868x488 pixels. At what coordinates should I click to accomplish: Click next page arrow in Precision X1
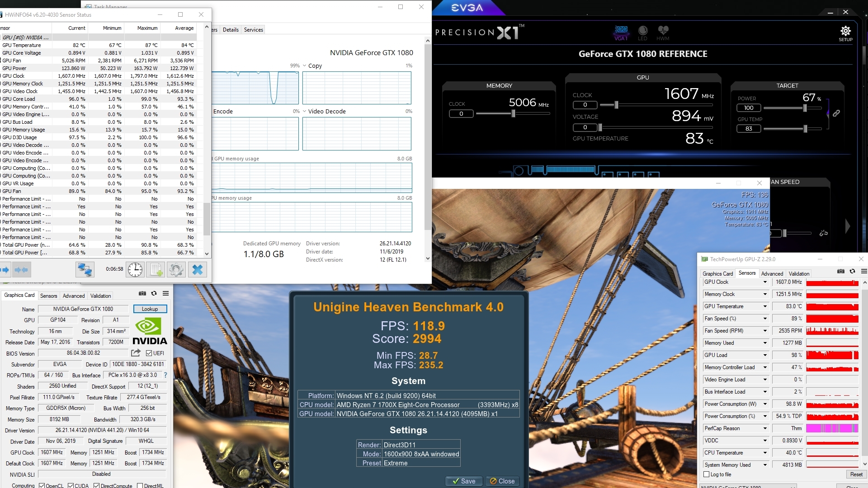(x=848, y=226)
